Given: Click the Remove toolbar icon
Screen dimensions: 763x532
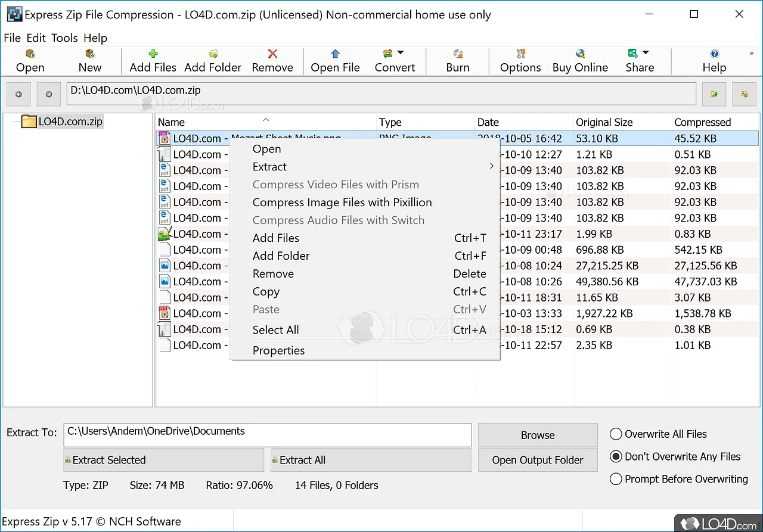Looking at the screenshot, I should pos(272,54).
